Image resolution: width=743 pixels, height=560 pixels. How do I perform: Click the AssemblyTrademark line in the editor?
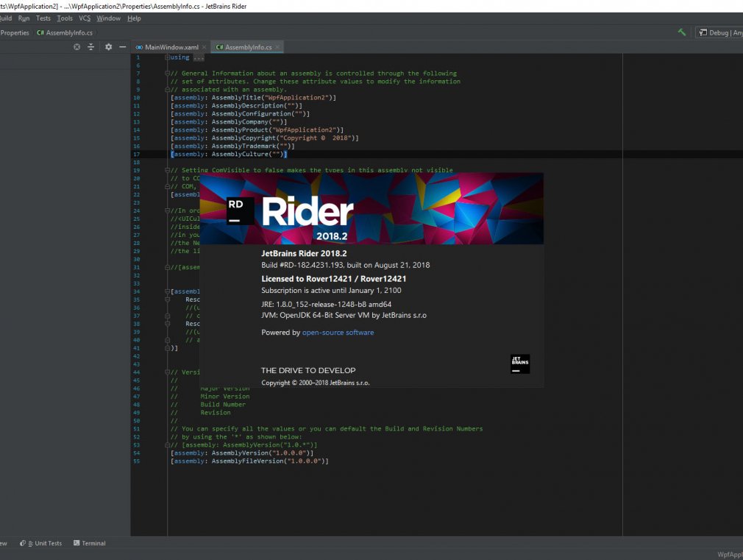pos(232,146)
